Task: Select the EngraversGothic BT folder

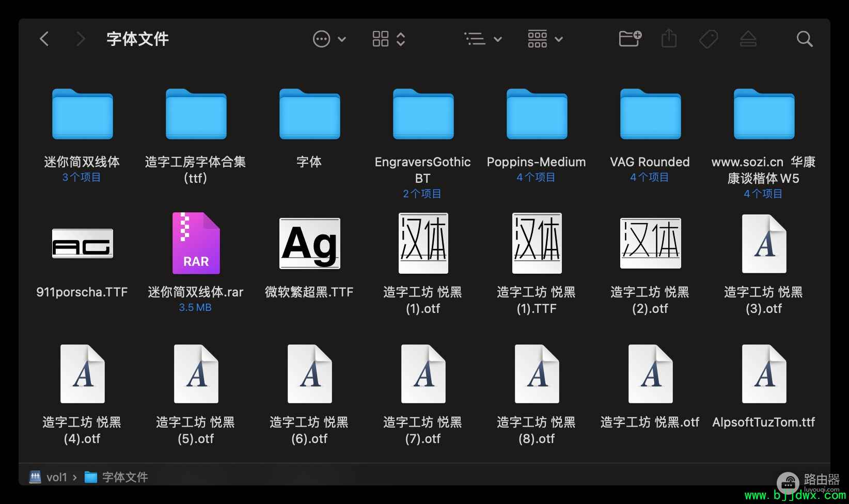Action: tap(423, 114)
